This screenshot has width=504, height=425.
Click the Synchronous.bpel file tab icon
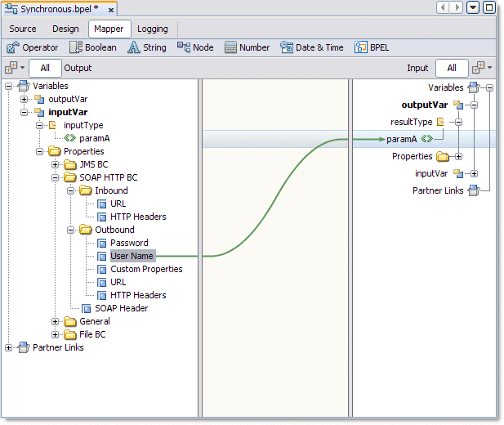pos(11,9)
